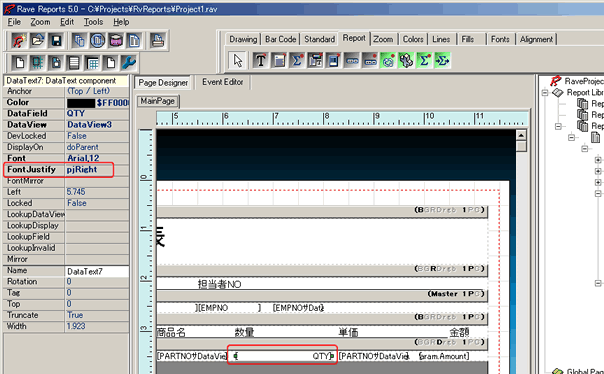604x374 pixels.
Task: Select the arrow pointer selection tool
Action: [x=238, y=60]
